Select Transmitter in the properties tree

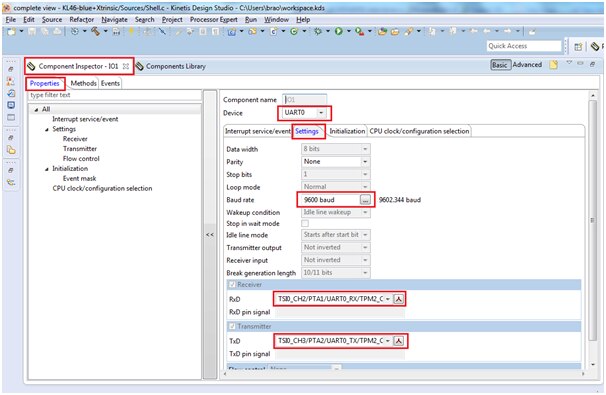pos(80,149)
